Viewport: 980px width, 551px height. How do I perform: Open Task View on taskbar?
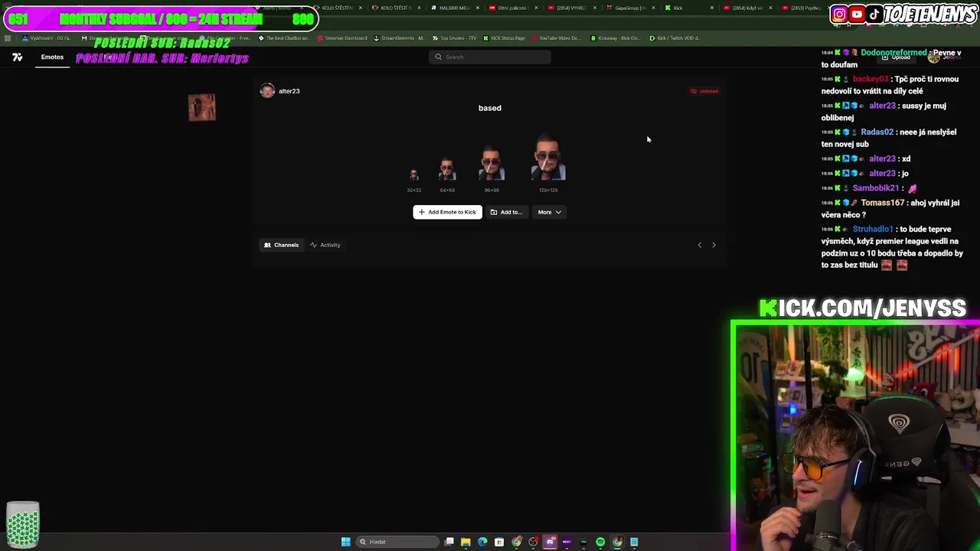(449, 542)
